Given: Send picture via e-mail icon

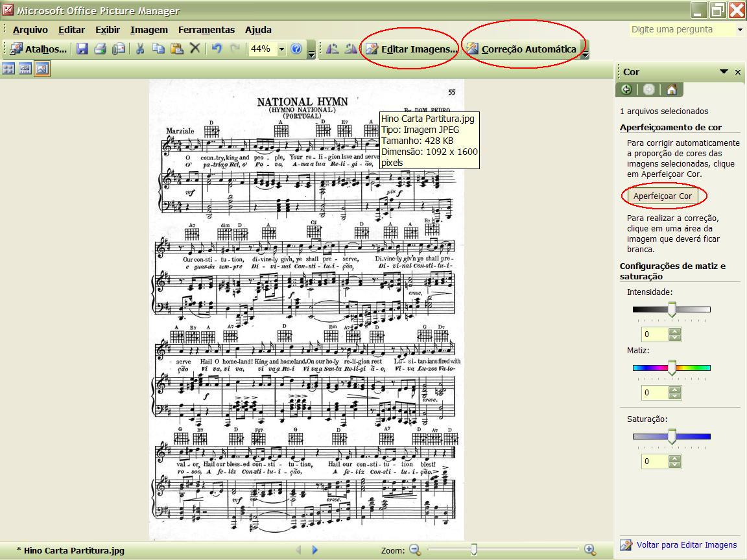Looking at the screenshot, I should pos(119,49).
